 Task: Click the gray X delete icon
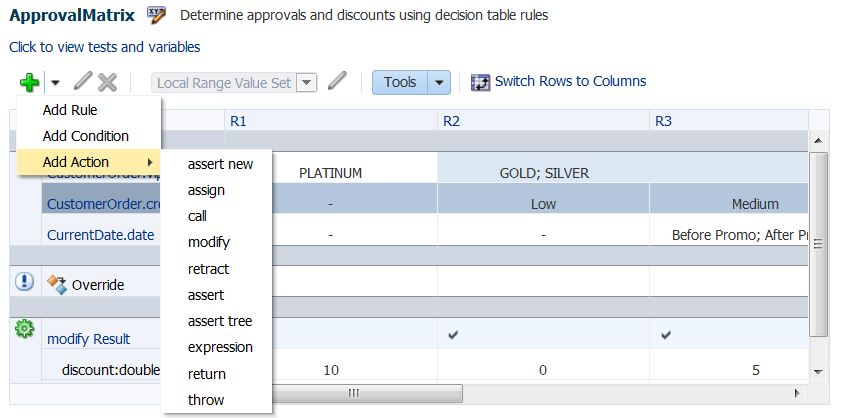tap(107, 83)
